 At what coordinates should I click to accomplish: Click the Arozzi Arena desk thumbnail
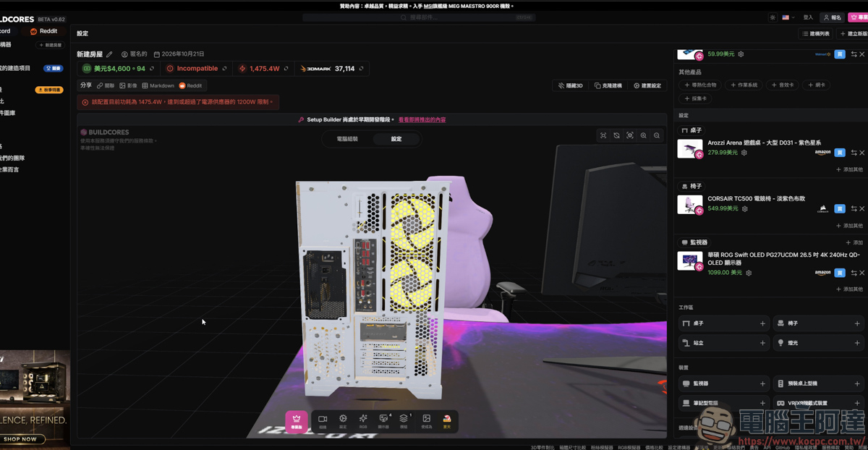690,148
